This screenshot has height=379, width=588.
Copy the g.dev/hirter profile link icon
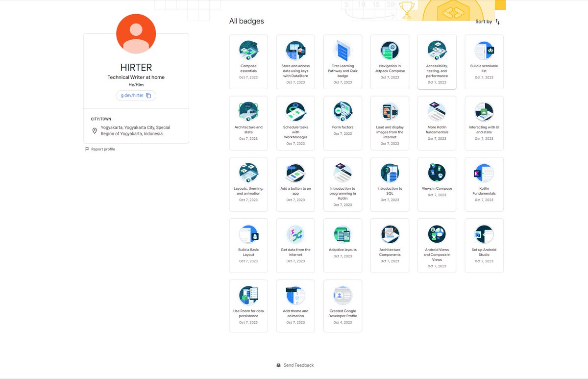pyautogui.click(x=148, y=96)
